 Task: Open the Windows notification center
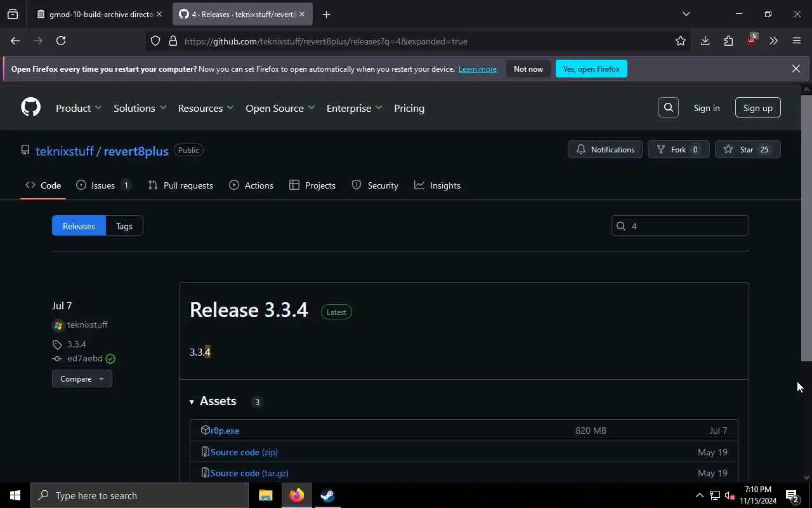click(x=792, y=495)
